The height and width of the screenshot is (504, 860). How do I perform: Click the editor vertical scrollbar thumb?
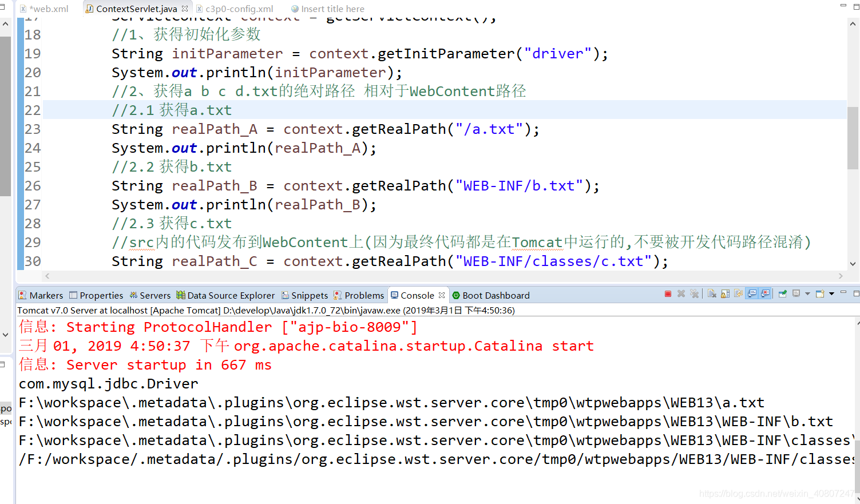pyautogui.click(x=853, y=137)
